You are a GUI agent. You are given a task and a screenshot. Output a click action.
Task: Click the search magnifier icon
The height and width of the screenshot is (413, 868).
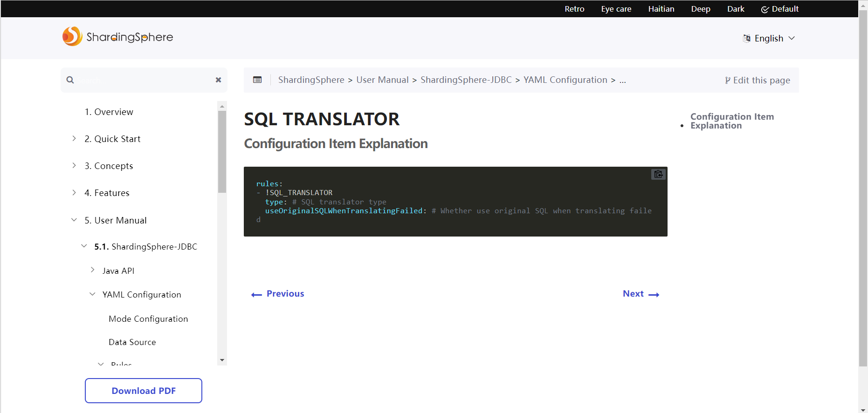pos(70,80)
